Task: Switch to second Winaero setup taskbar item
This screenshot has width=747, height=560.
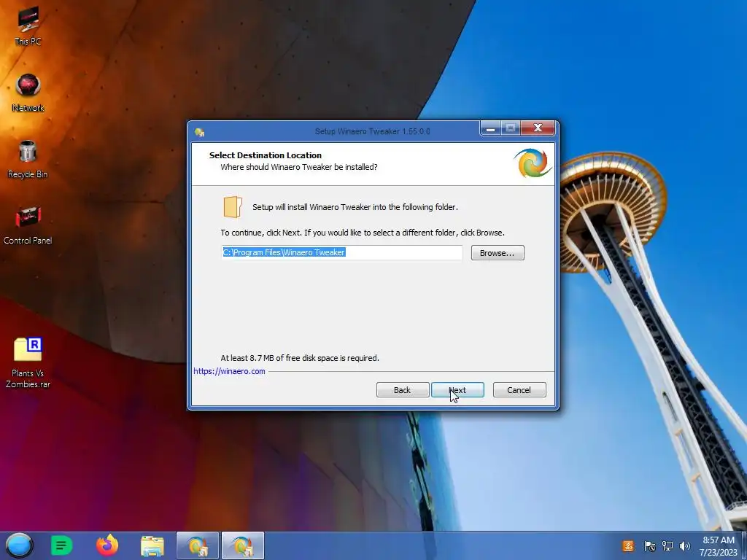Action: click(242, 545)
